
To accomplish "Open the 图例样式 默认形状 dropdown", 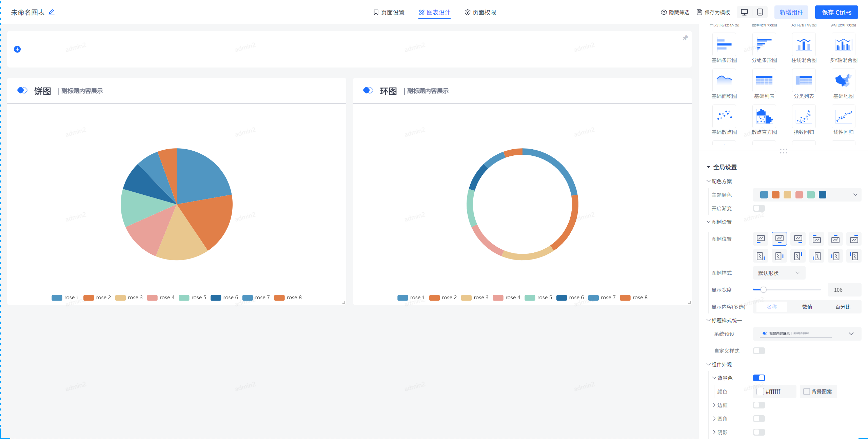I will [x=779, y=273].
